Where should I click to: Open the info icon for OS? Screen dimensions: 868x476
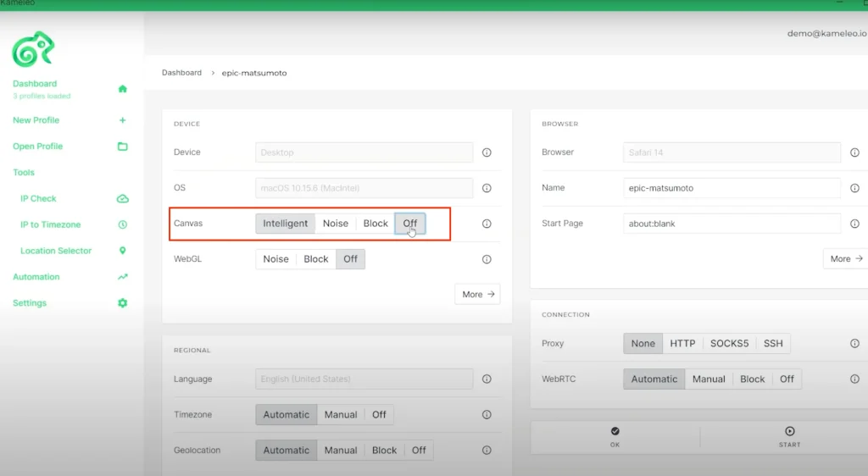(x=487, y=188)
